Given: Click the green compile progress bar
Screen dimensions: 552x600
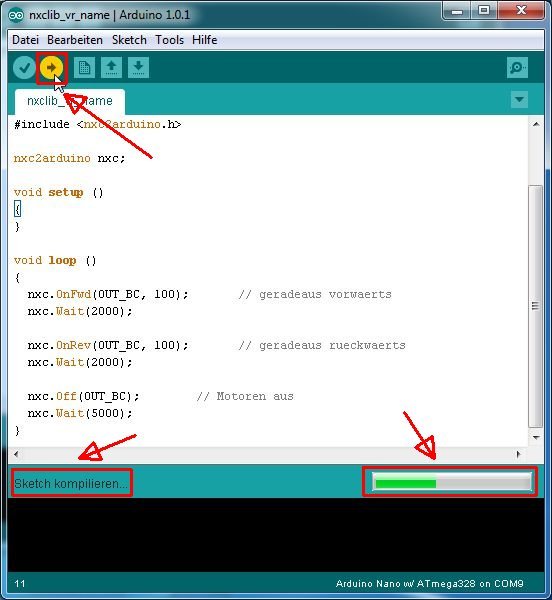Looking at the screenshot, I should click(x=452, y=482).
